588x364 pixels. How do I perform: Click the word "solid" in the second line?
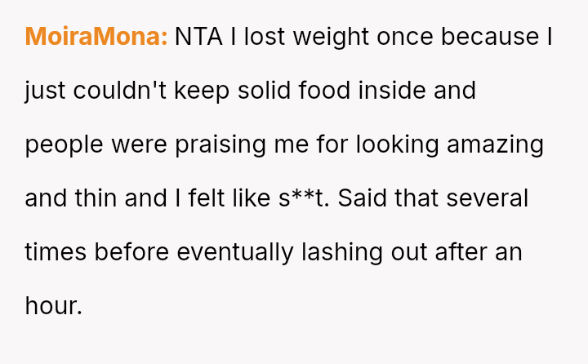[x=264, y=91]
